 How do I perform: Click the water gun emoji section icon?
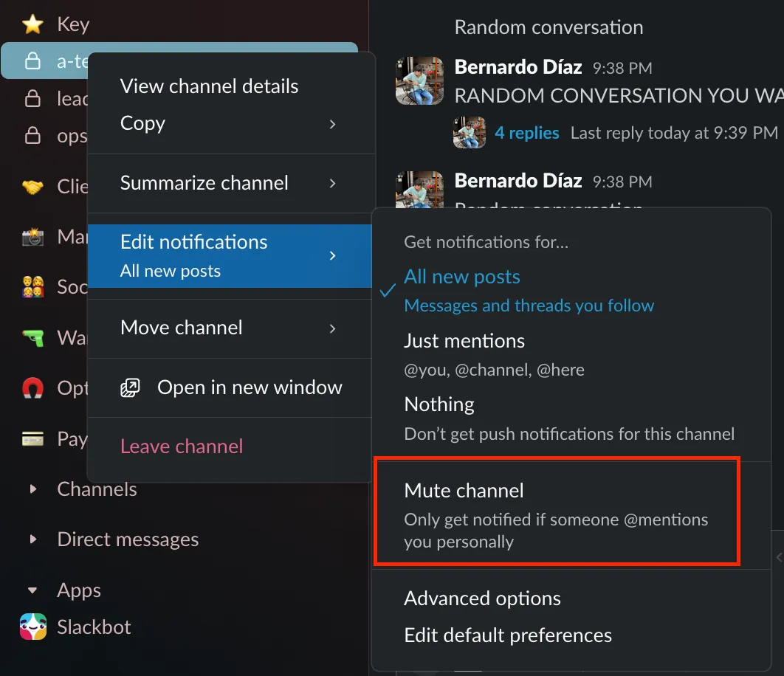click(32, 337)
